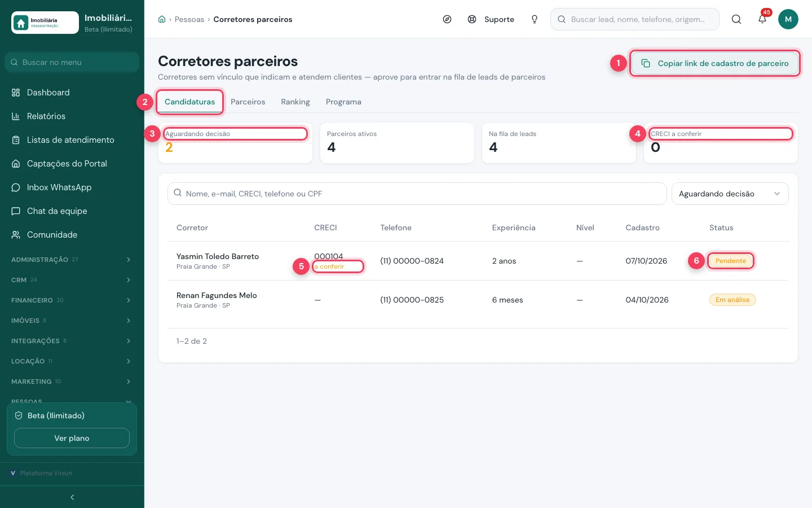Expand the LOCAÇÃO sidebar section
This screenshot has height=508, width=812.
72,361
